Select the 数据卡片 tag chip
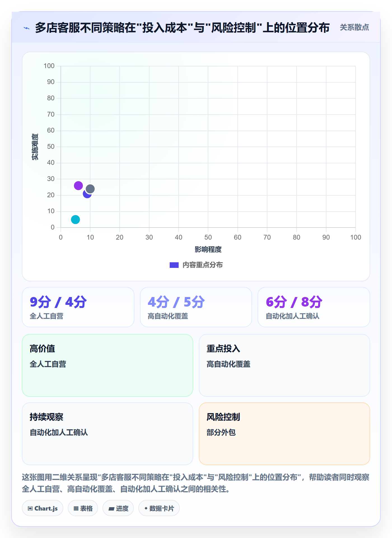 click(x=159, y=508)
